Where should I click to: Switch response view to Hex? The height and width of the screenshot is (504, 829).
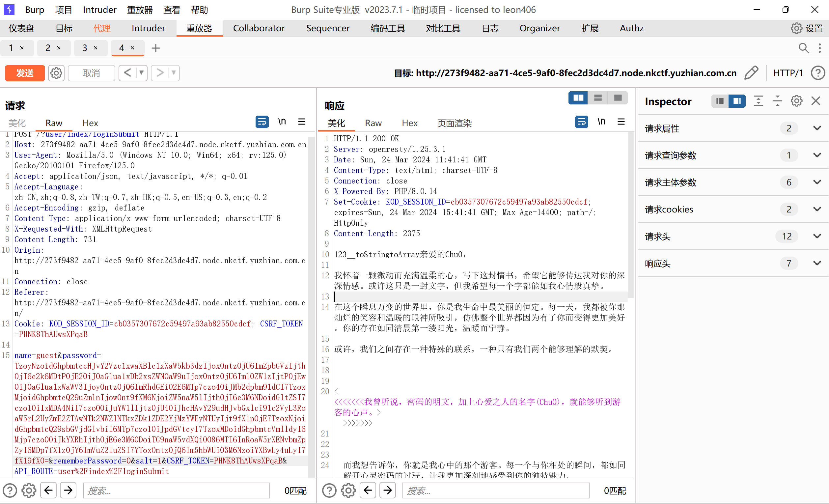coord(410,123)
